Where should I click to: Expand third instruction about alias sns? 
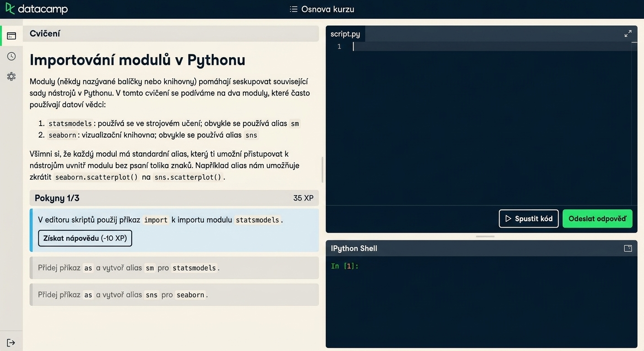[x=174, y=295]
